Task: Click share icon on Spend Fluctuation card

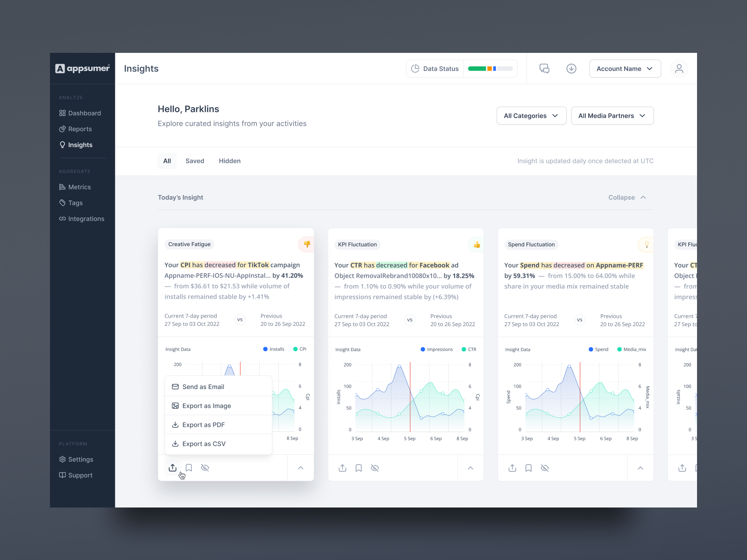Action: click(x=512, y=468)
